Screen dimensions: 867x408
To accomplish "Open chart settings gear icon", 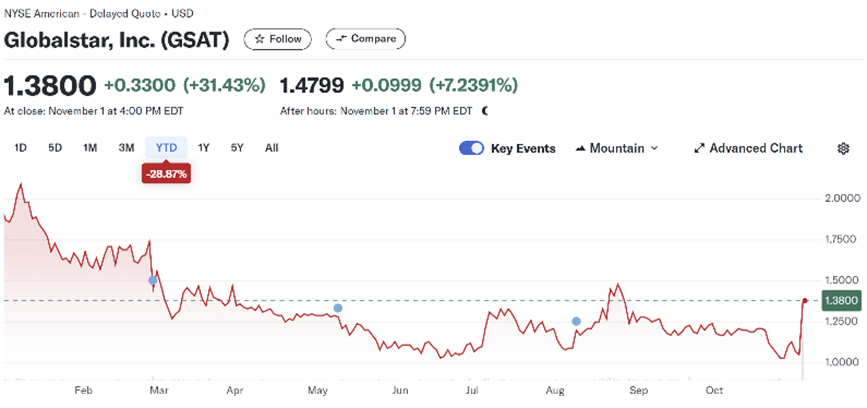I will [843, 148].
